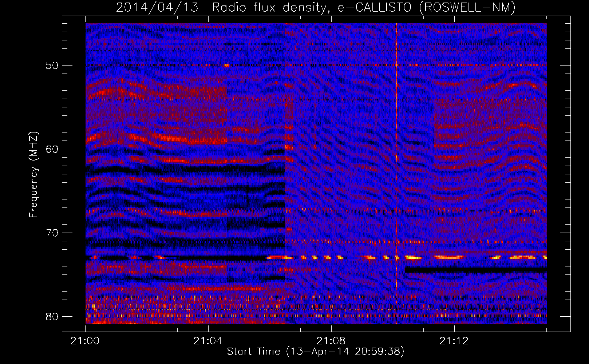Image resolution: width=589 pixels, height=364 pixels.
Task: Click the 80 MHz frequency tick label
Action: coord(52,316)
